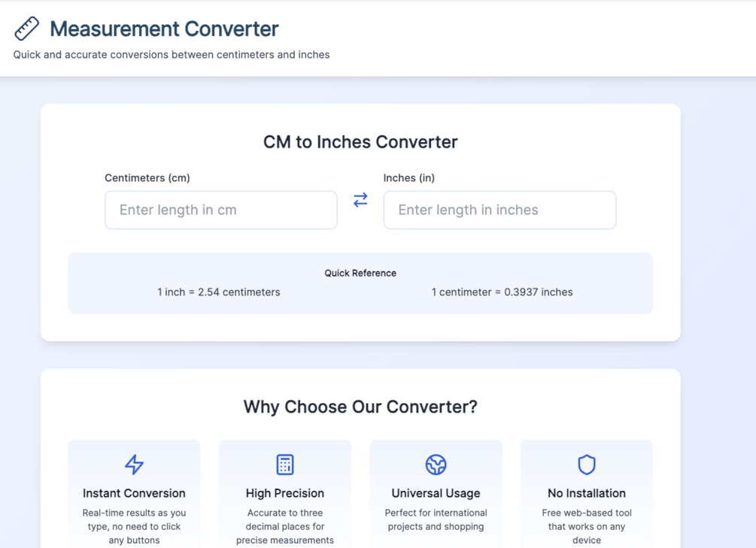Click the Quick Reference heading
This screenshot has width=756, height=548.
point(360,273)
